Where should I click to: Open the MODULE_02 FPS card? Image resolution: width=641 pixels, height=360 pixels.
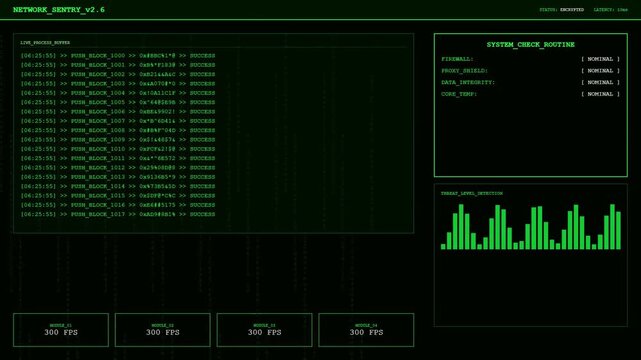[163, 330]
